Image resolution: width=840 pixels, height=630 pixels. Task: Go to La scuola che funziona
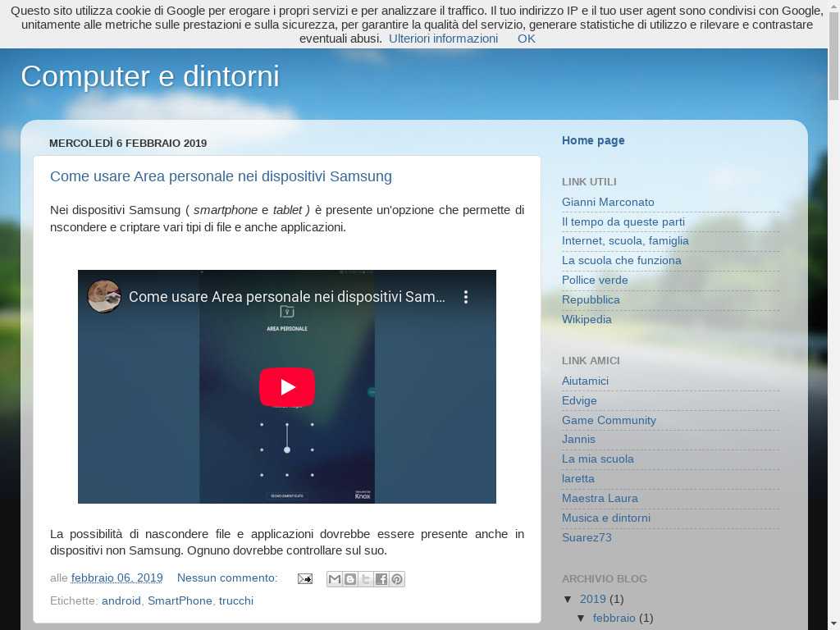tap(622, 260)
